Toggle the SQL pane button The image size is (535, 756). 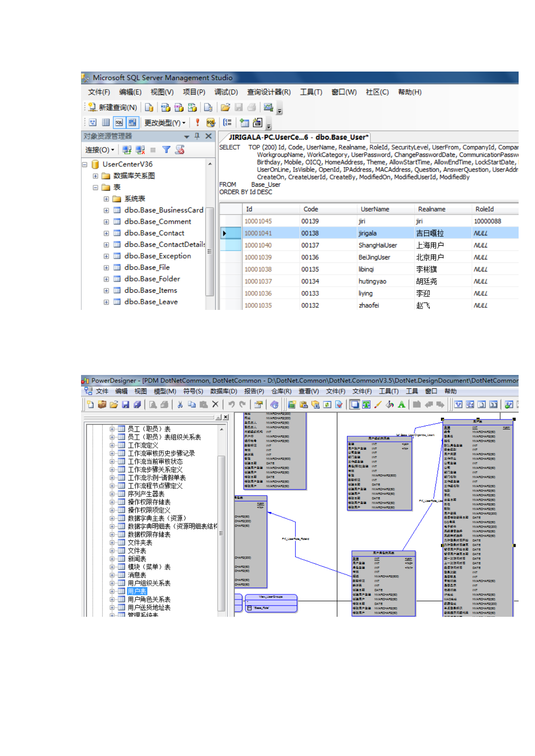click(x=119, y=123)
